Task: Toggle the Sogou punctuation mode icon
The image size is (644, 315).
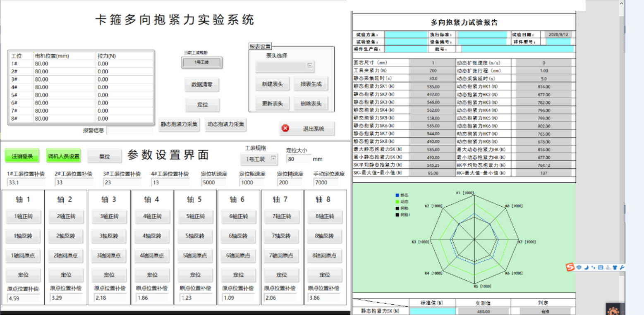Action: pyautogui.click(x=594, y=267)
